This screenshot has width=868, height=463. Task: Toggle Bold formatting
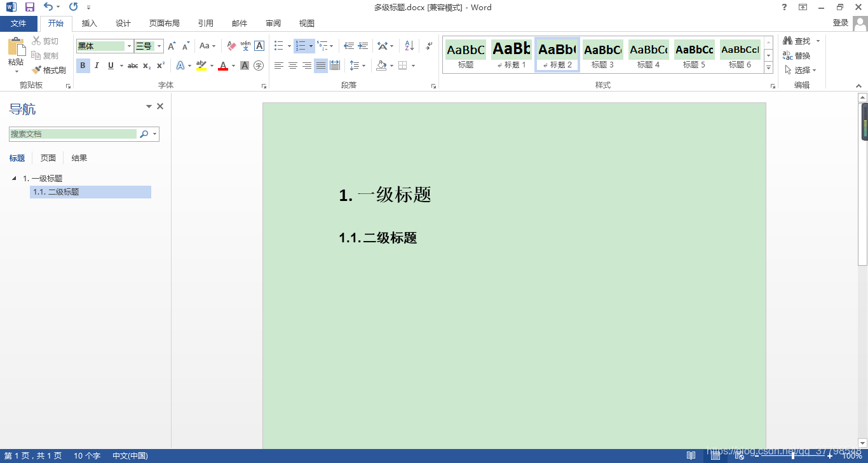83,66
